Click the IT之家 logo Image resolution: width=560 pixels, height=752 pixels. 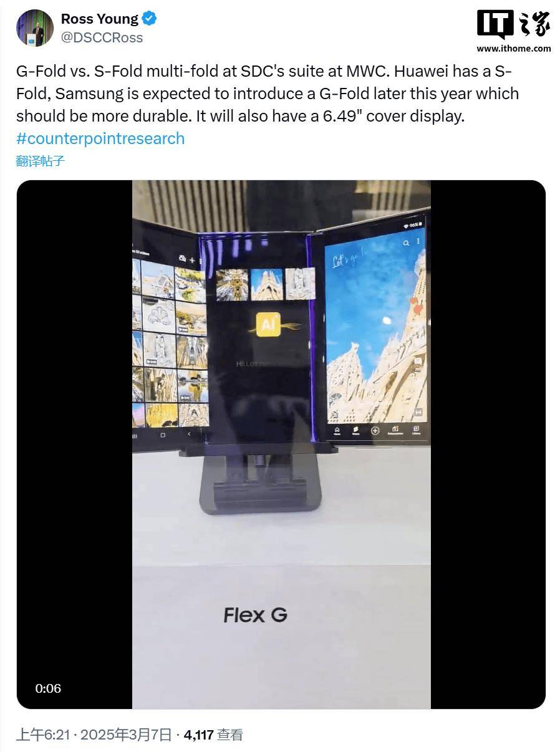[513, 25]
